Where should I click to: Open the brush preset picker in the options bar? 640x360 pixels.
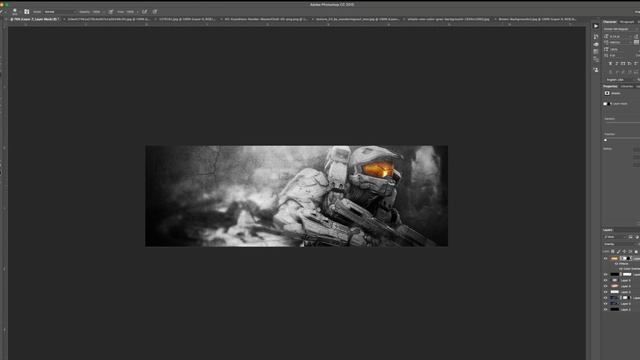(x=15, y=11)
